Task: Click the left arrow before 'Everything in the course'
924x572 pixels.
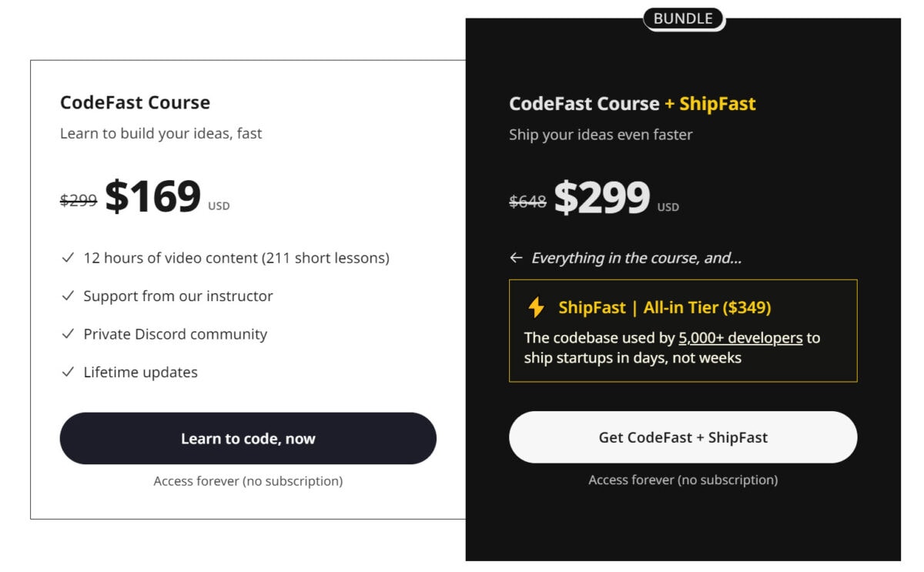Action: click(516, 258)
